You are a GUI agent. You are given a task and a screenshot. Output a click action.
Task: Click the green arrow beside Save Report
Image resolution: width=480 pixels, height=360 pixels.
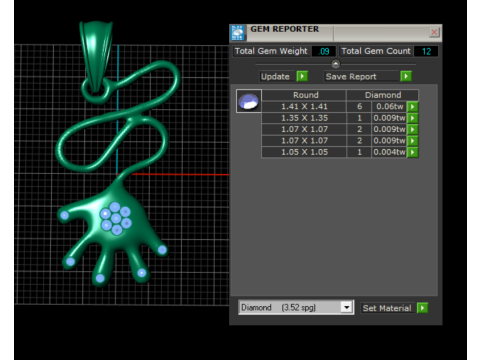[406, 76]
